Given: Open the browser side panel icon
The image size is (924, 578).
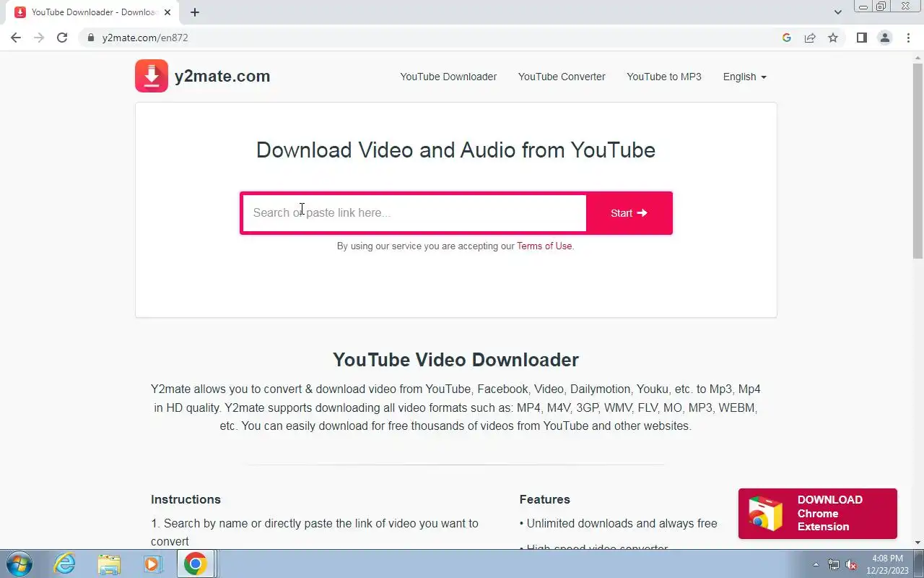Looking at the screenshot, I should tap(861, 38).
